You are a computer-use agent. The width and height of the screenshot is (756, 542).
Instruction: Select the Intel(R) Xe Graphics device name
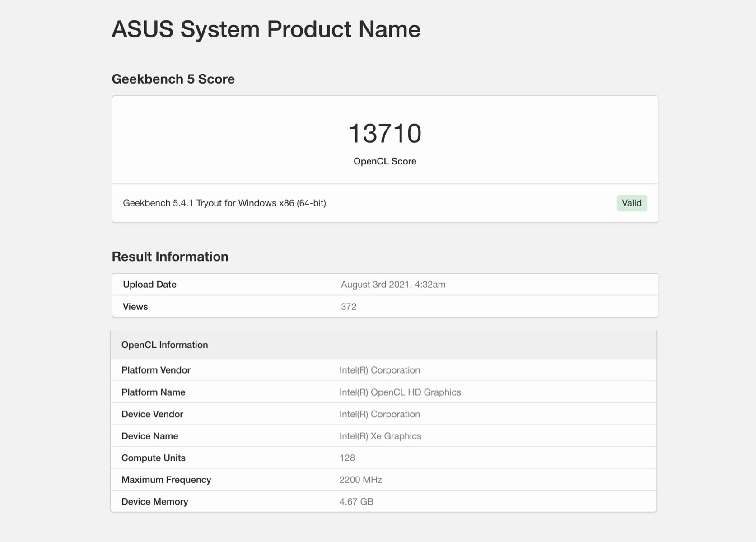380,436
